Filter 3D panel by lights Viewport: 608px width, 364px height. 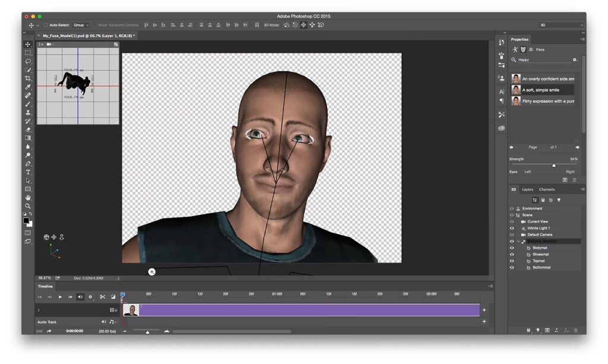559,200
